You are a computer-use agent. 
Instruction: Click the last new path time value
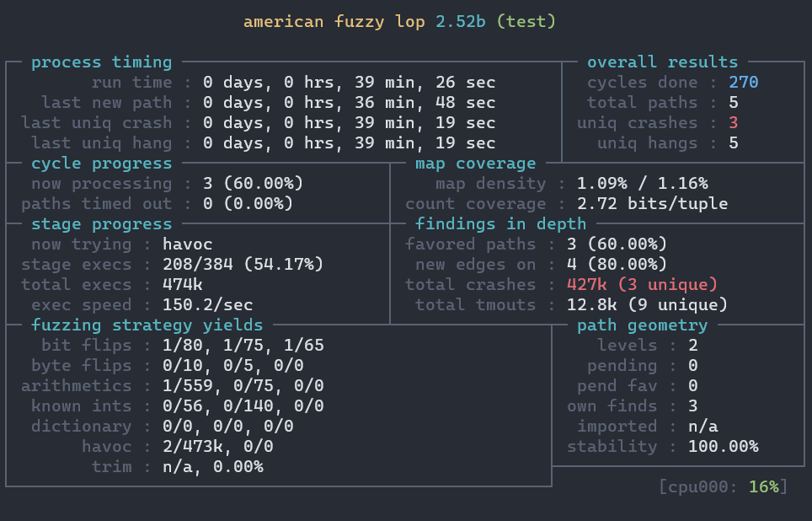pyautogui.click(x=349, y=103)
